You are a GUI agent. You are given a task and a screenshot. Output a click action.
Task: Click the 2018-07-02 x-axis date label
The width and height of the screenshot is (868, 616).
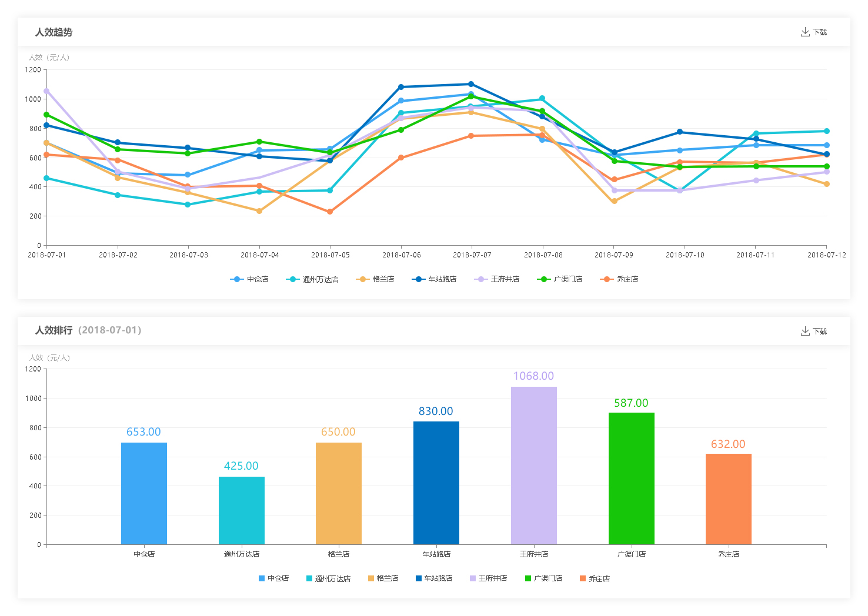(x=118, y=255)
